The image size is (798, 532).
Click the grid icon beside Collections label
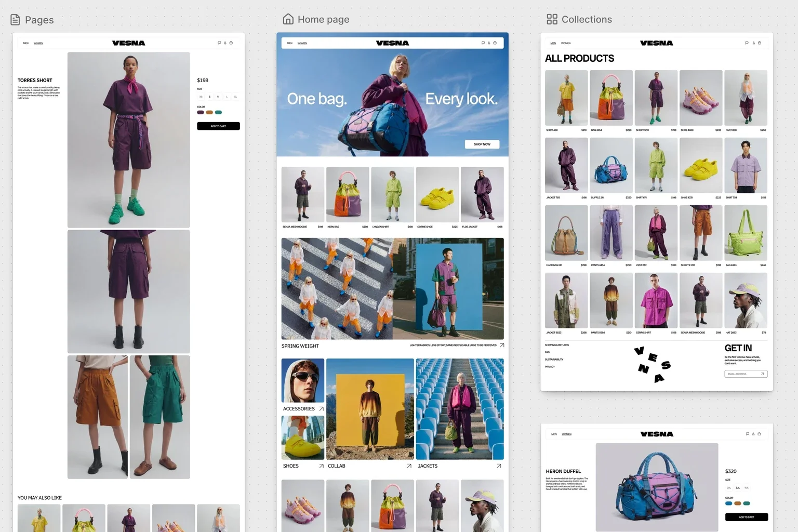point(552,19)
